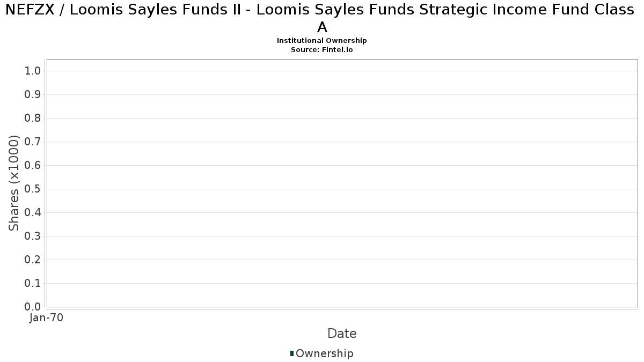This screenshot has height=362, width=644.
Task: Click the green Ownership legend color swatch
Action: pos(292,353)
